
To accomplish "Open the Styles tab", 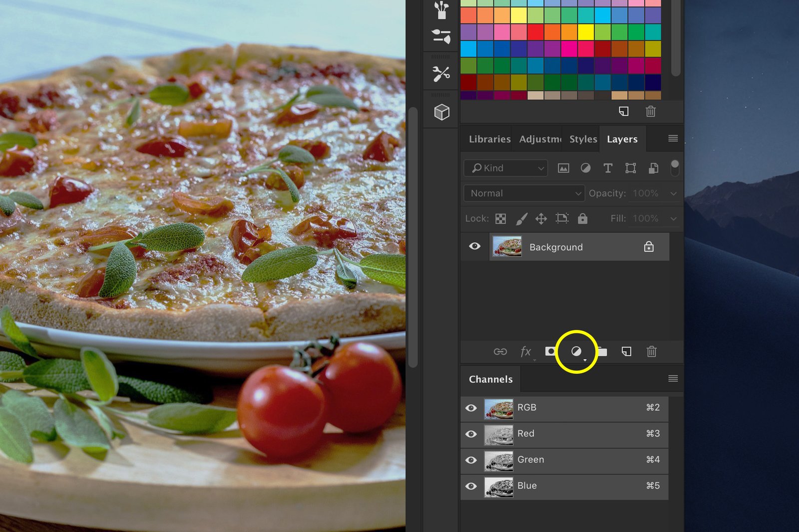I will [582, 139].
